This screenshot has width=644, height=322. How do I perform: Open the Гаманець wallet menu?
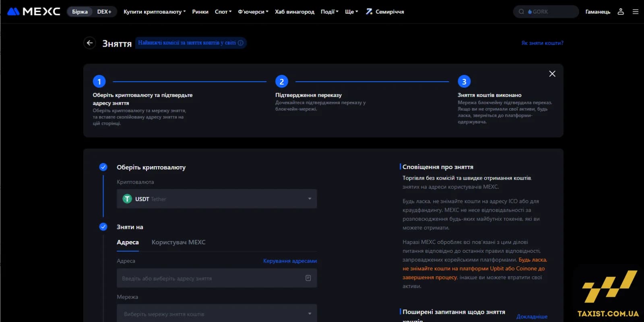(598, 12)
